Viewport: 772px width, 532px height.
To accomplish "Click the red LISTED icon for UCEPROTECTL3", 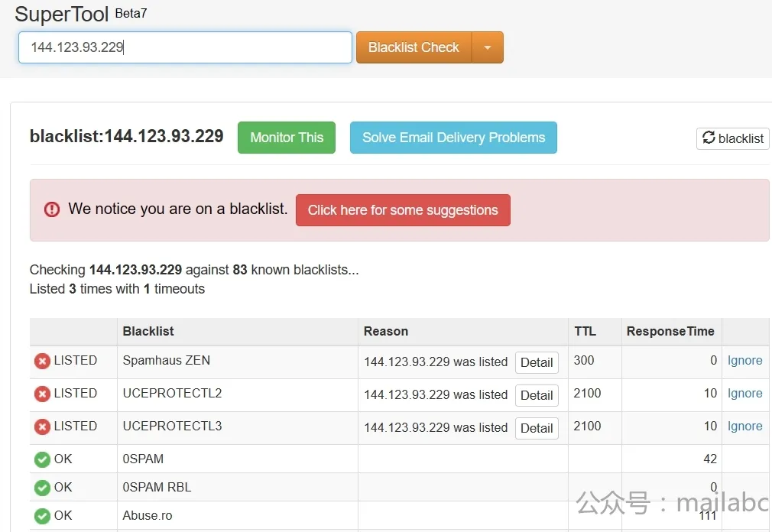I will [42, 427].
